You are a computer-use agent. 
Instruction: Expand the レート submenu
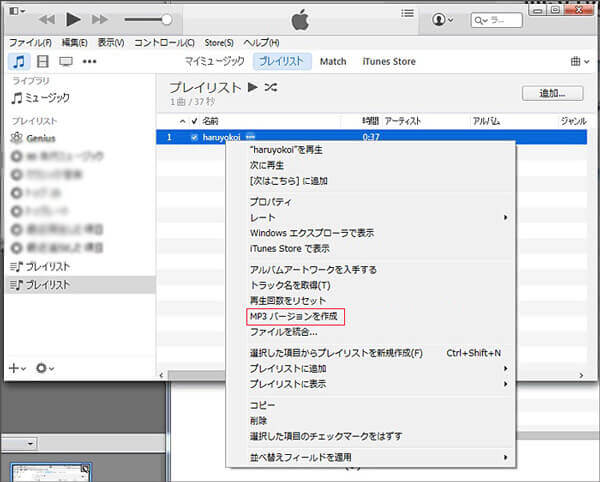click(x=370, y=217)
